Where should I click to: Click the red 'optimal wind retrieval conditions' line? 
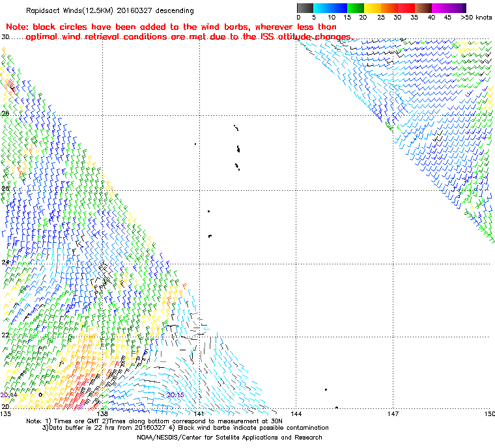[189, 36]
